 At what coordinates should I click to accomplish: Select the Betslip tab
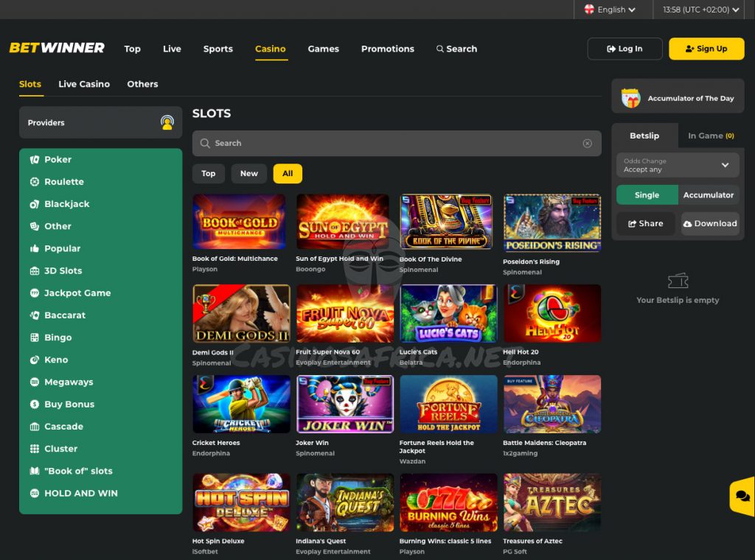[x=644, y=136]
